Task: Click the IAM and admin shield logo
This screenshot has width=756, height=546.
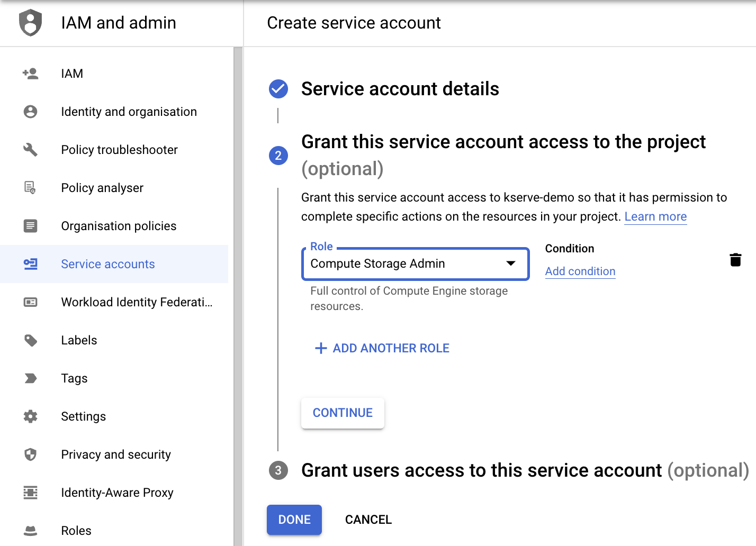Action: pos(30,22)
